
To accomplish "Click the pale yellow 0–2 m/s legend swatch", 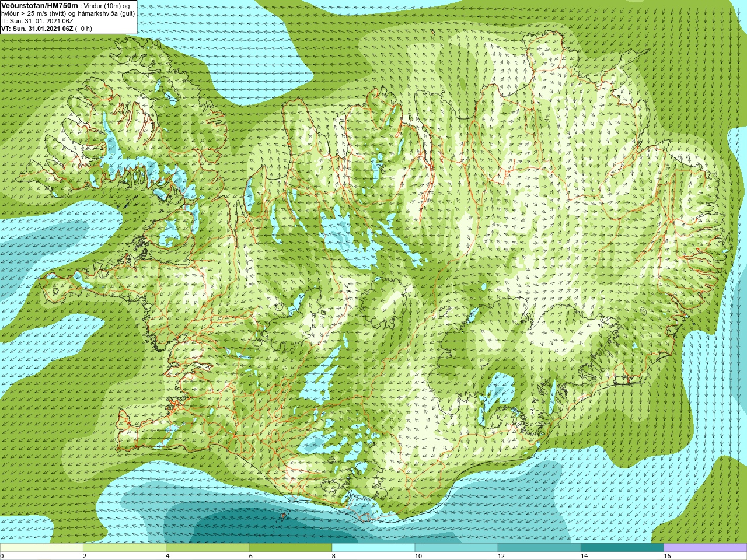I will [41, 548].
